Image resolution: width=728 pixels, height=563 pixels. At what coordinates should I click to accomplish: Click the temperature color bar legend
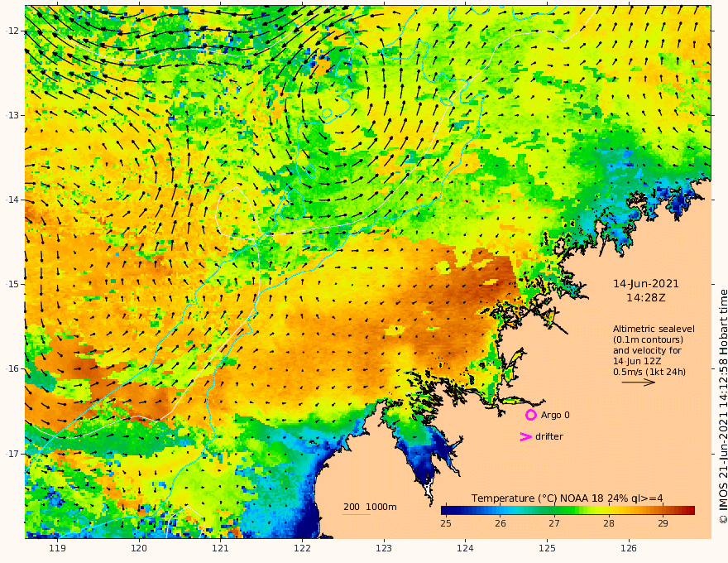click(568, 510)
